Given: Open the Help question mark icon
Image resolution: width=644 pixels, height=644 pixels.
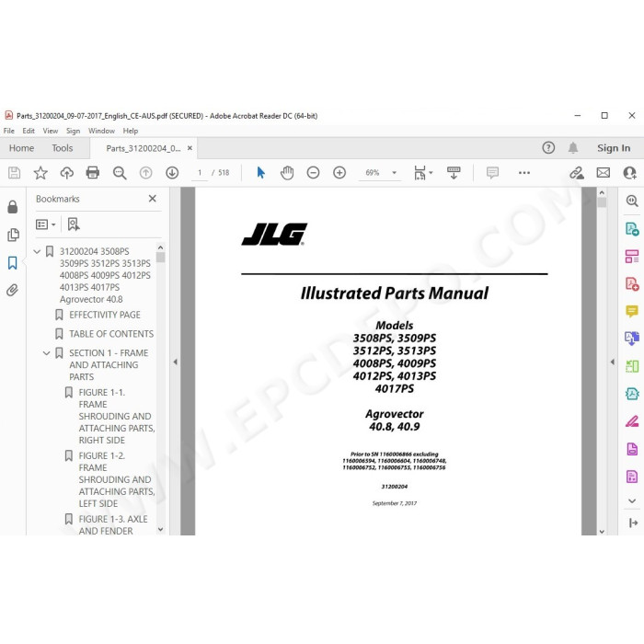Looking at the screenshot, I should (x=548, y=148).
